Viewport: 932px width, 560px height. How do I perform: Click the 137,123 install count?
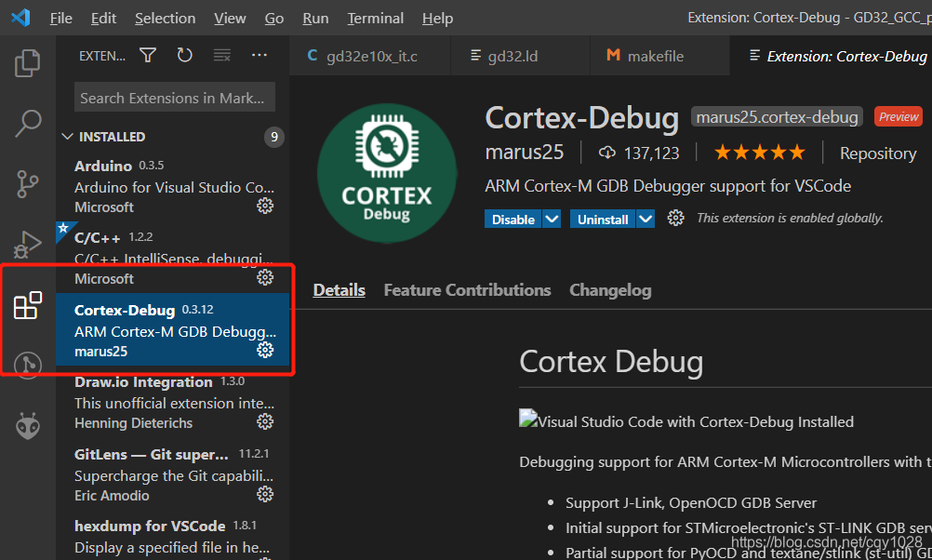click(651, 153)
